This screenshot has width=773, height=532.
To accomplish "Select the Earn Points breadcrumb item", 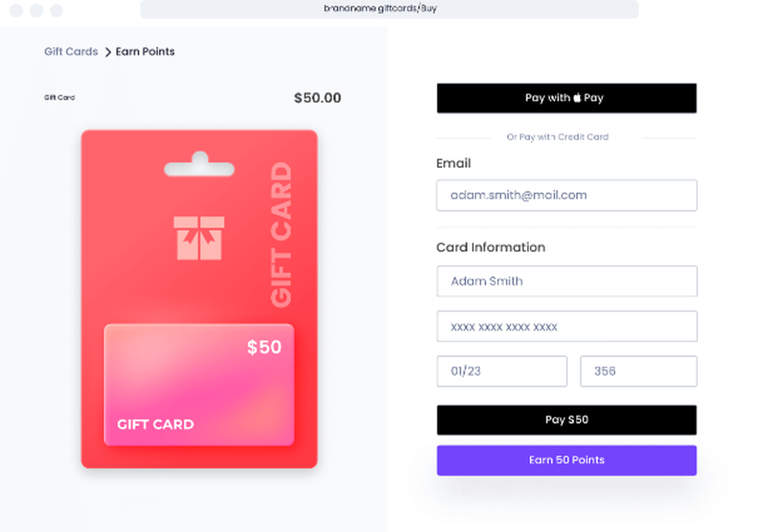I will (145, 51).
